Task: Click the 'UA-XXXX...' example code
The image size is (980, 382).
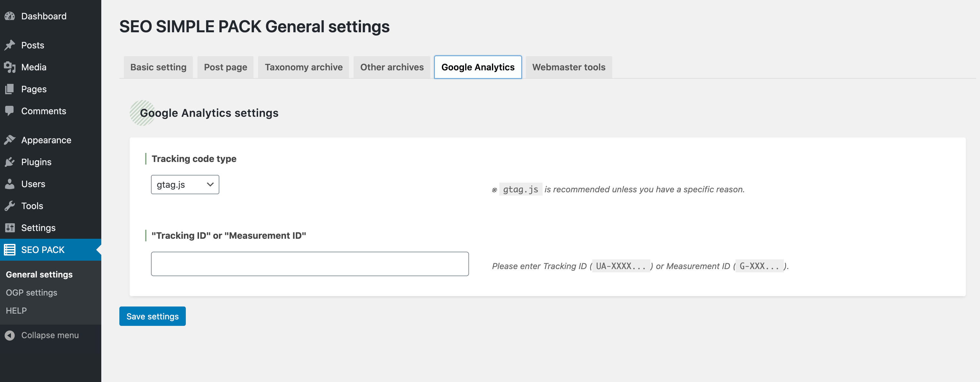Action: [x=621, y=266]
